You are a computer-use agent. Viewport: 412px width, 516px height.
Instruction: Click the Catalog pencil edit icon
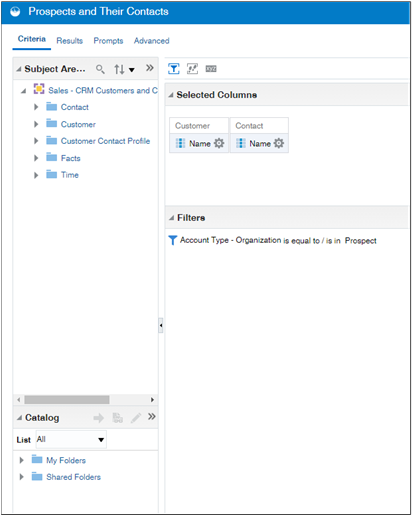coord(136,418)
